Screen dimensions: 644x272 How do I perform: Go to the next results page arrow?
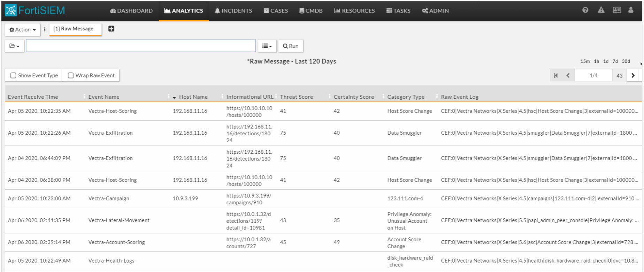point(633,75)
